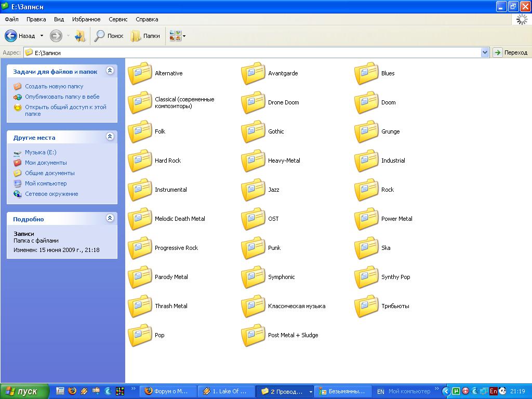Open the Views dropdown button

coord(178,36)
